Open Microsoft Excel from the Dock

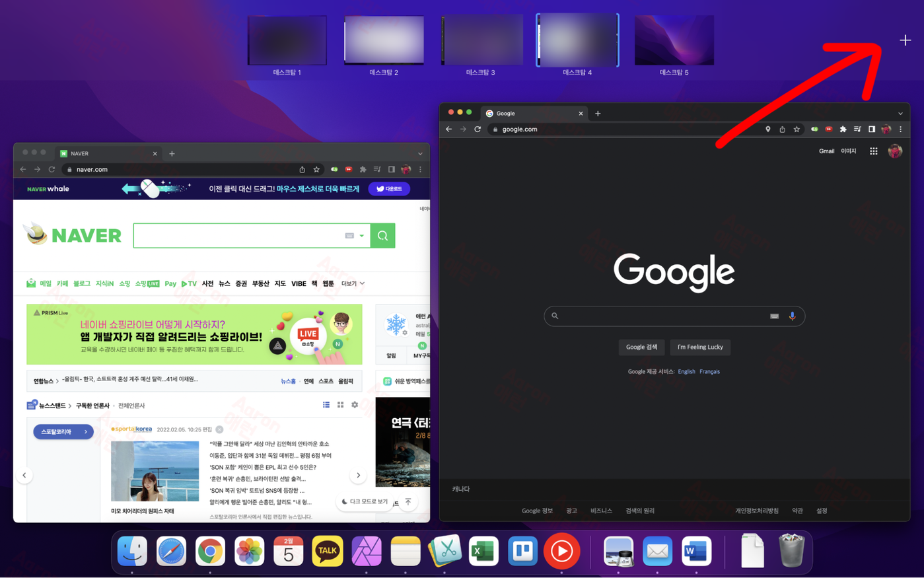[483, 551]
